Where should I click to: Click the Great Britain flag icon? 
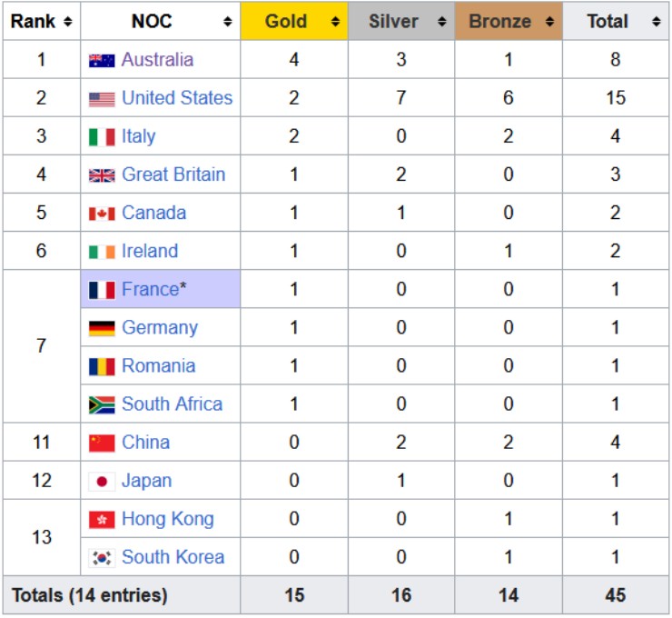102,175
